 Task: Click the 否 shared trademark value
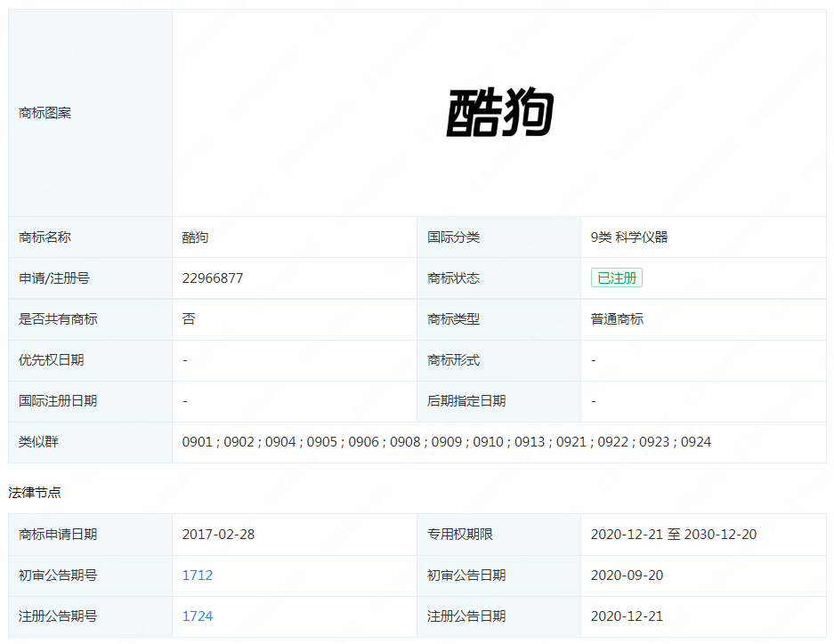(x=189, y=318)
